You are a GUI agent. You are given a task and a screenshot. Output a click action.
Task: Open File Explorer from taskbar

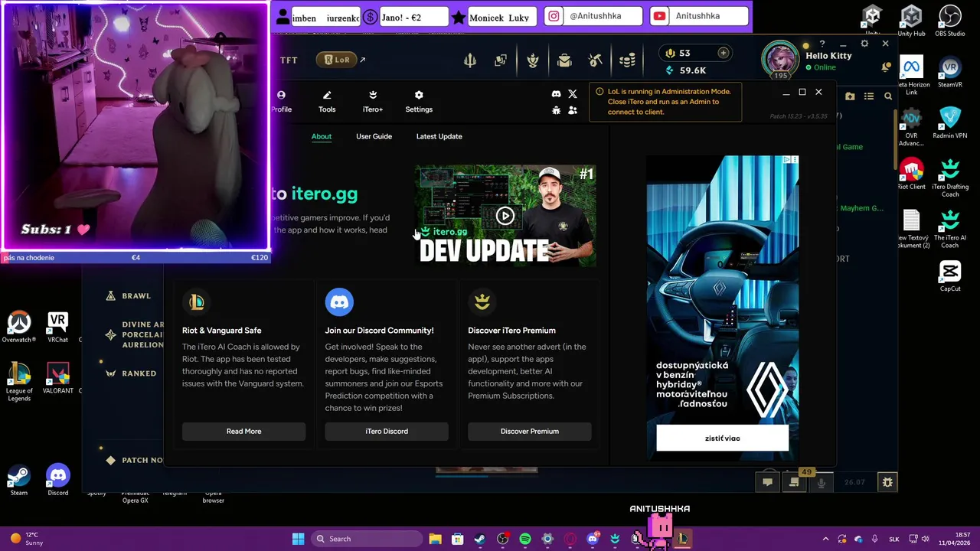coord(435,539)
